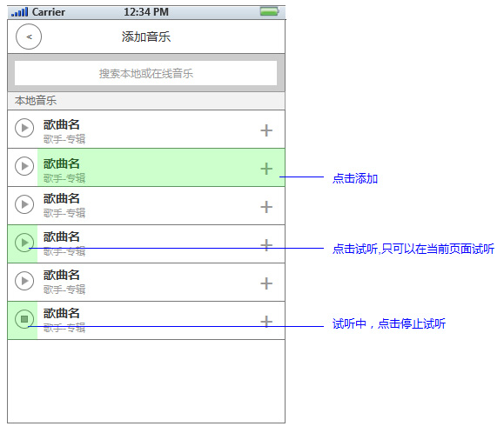Add the fifth song with its plus icon
This screenshot has width=504, height=433.
pyautogui.click(x=266, y=283)
